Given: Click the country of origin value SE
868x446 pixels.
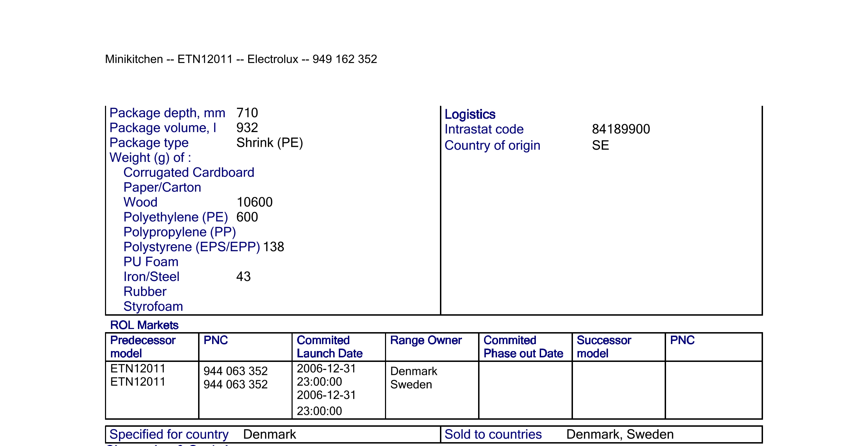Looking at the screenshot, I should (x=600, y=145).
